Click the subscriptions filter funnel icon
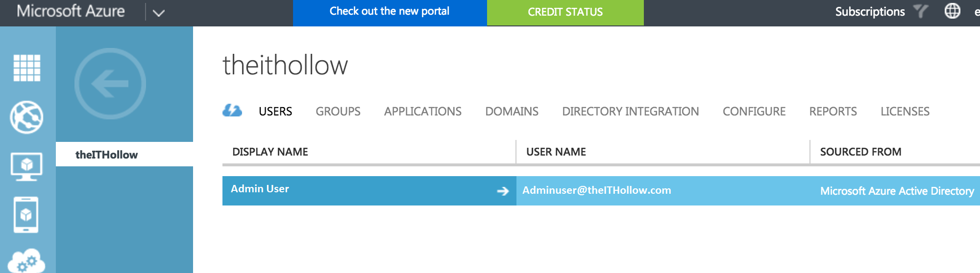Image resolution: width=980 pixels, height=273 pixels. tap(921, 11)
